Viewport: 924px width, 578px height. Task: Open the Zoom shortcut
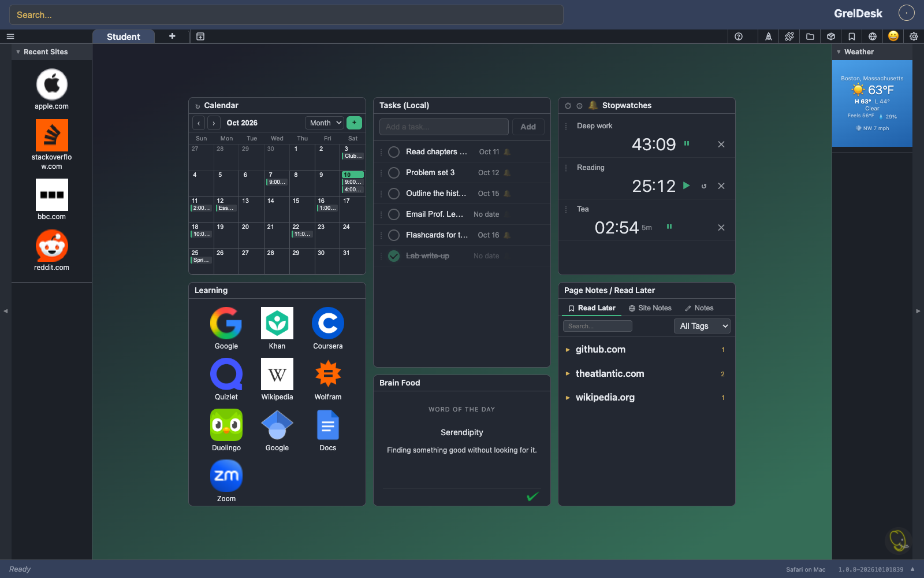click(x=226, y=481)
